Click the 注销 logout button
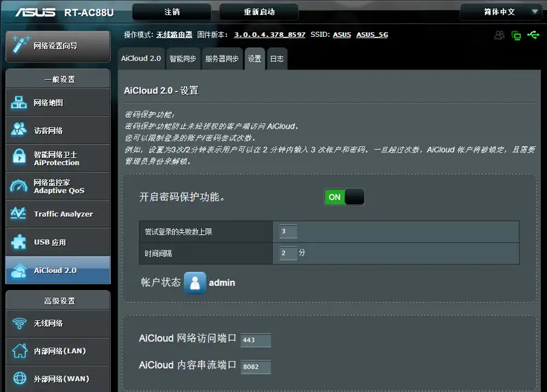This screenshot has height=392, width=547. [x=172, y=12]
